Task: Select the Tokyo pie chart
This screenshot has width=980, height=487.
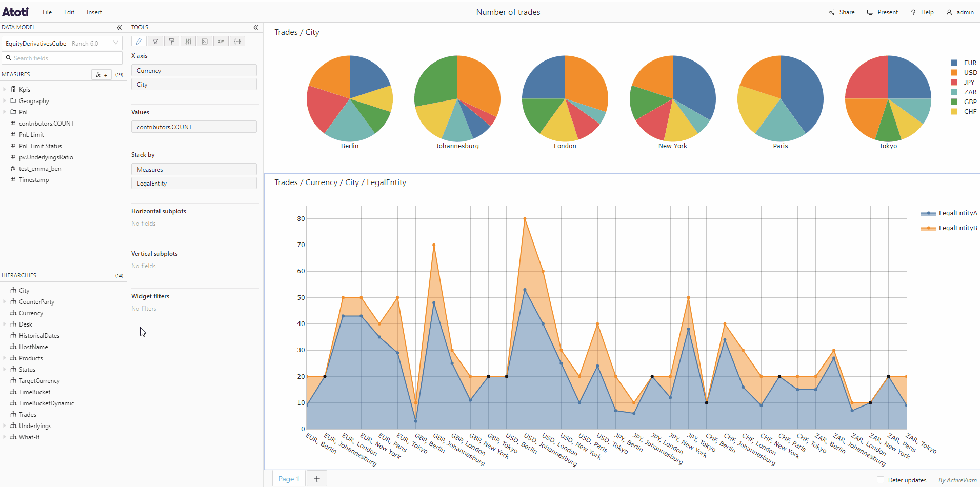Action: pyautogui.click(x=888, y=98)
